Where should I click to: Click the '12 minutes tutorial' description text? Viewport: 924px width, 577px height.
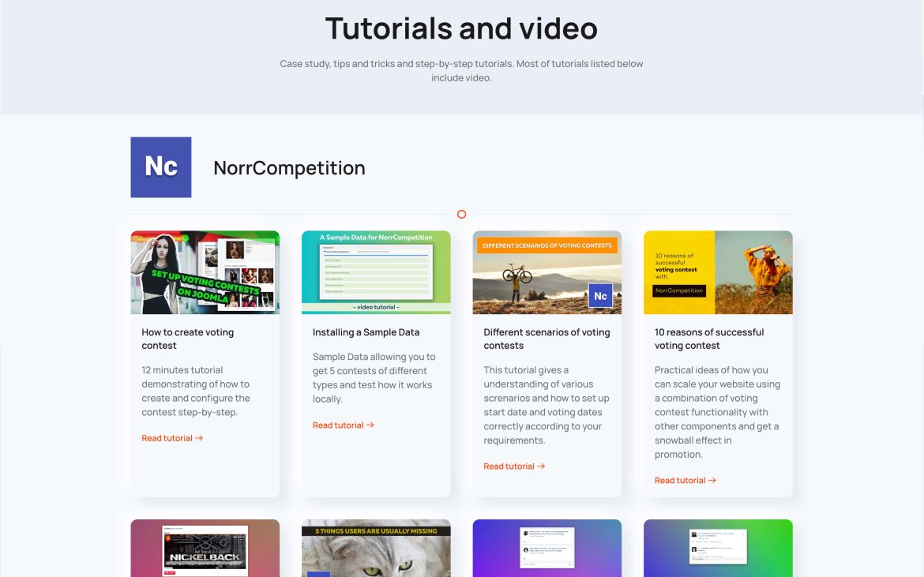click(x=196, y=391)
